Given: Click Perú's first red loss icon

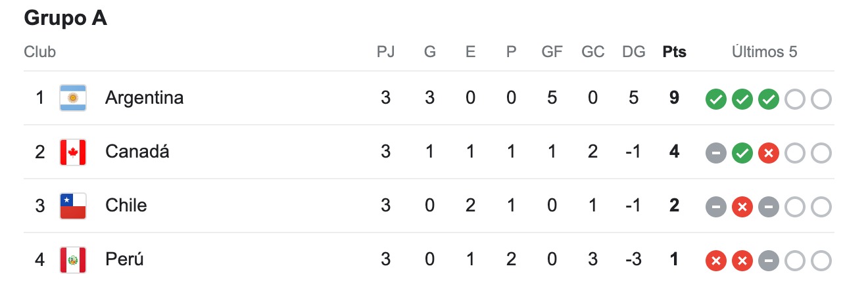Looking at the screenshot, I should 715,261.
